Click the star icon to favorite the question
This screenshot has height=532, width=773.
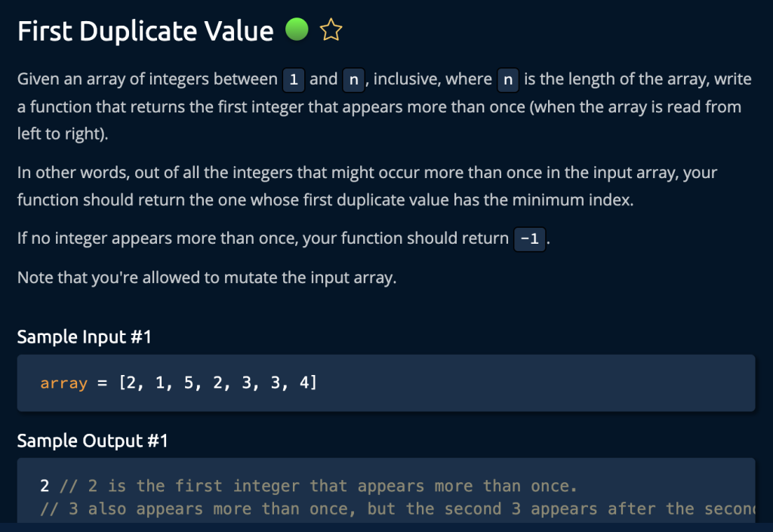click(331, 30)
